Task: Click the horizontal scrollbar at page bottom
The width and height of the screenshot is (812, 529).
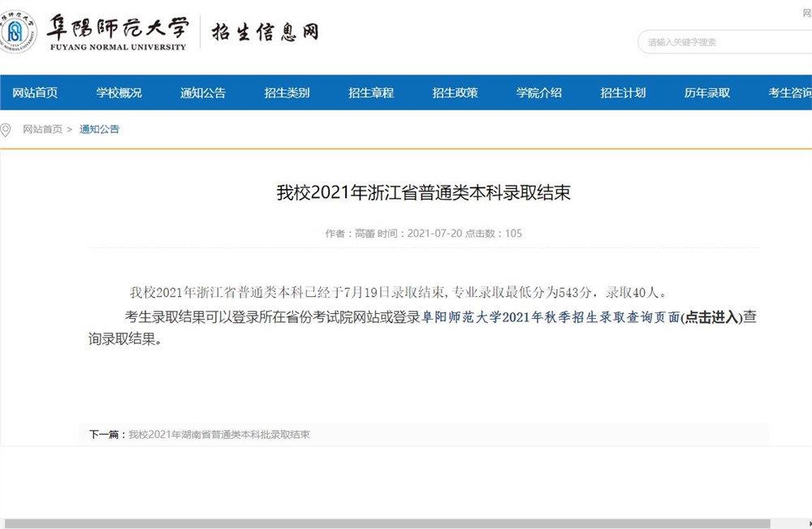Action: click(x=387, y=523)
